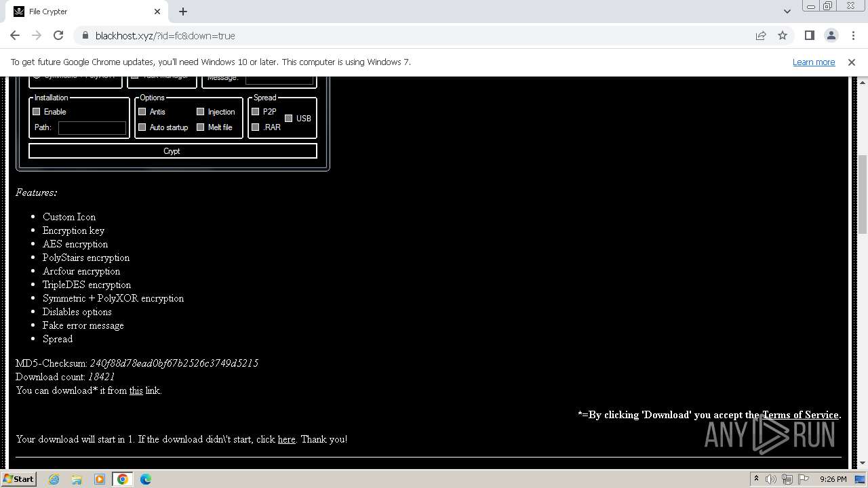This screenshot has height=488, width=868.
Task: Click the address bar URL
Action: pos(165,35)
